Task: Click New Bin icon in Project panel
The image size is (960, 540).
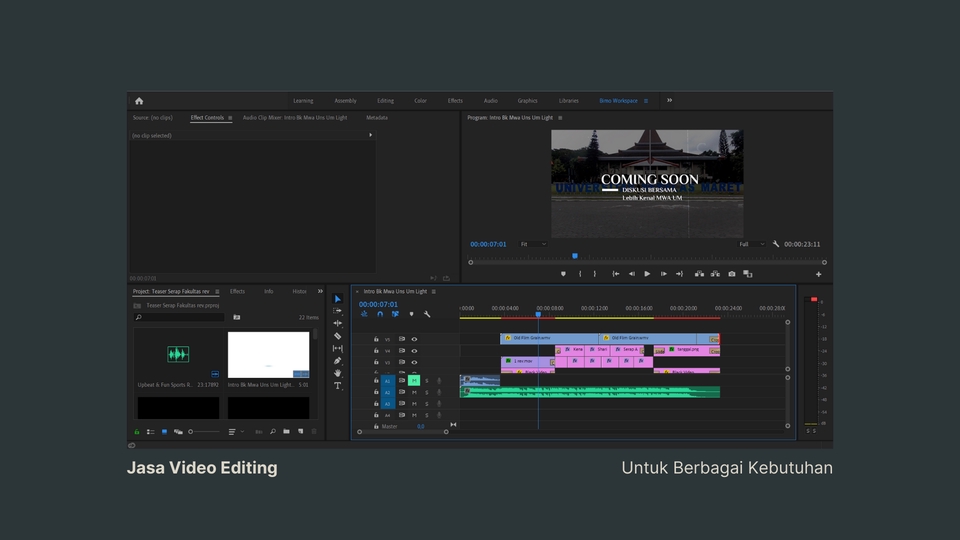Action: [x=287, y=432]
